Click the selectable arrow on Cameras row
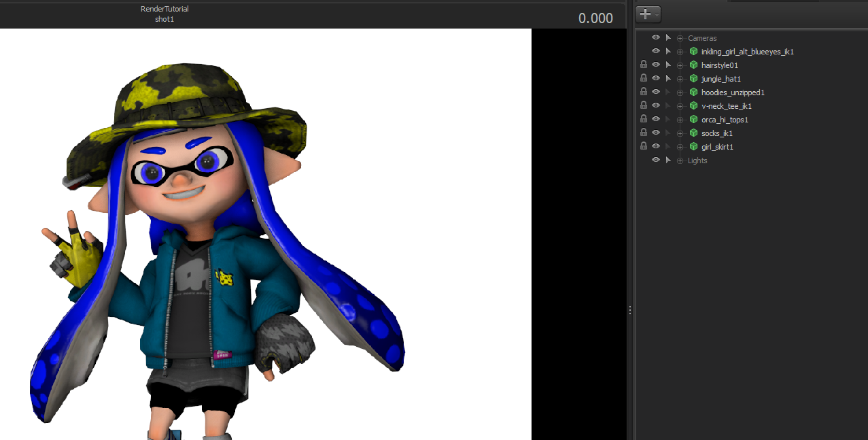Screen dimensions: 868x440 tap(668, 37)
